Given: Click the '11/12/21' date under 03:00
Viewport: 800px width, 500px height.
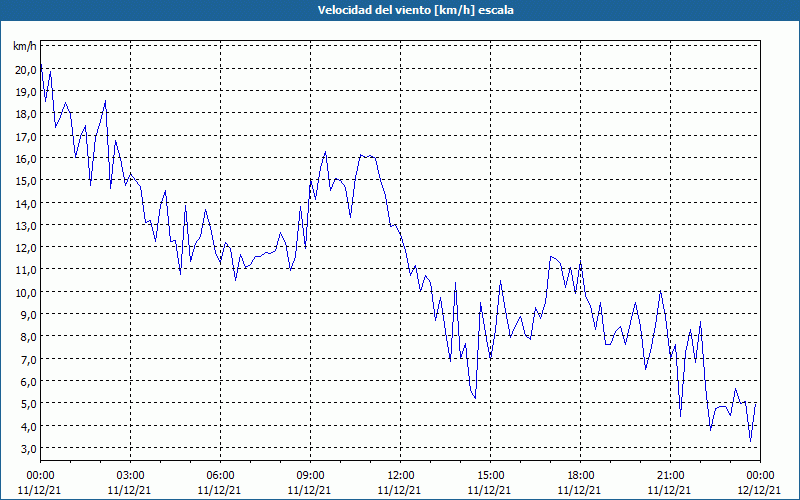Looking at the screenshot, I should point(129,490).
